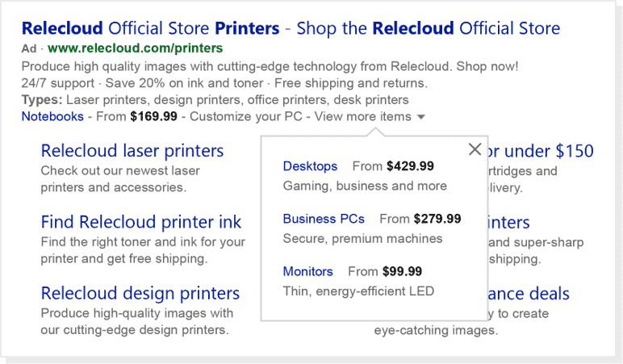
Task: Open the Relecloud laser printers sitelink
Action: pyautogui.click(x=132, y=151)
